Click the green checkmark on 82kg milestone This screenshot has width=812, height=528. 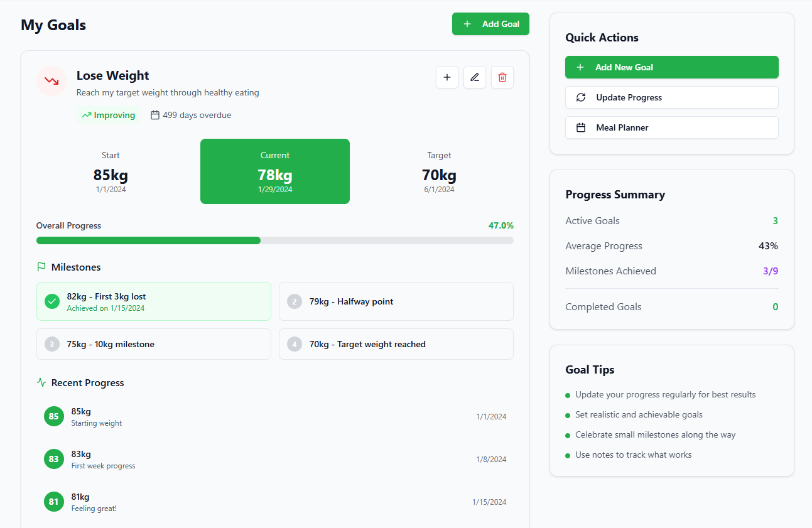(x=52, y=301)
